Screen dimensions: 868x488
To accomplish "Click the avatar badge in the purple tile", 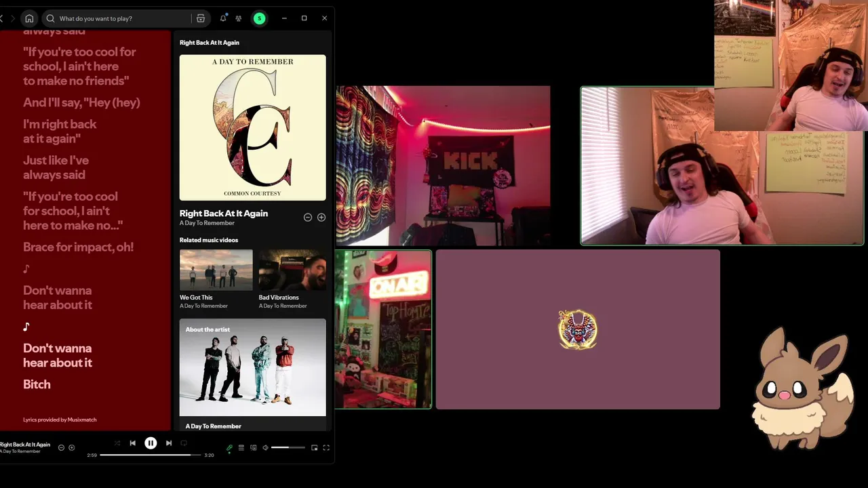I will point(578,329).
